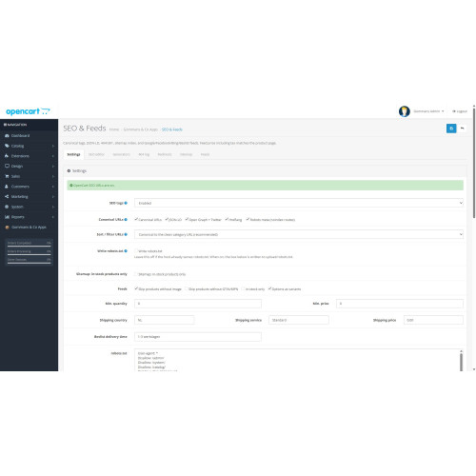Click the back arrow icon beside save
This screenshot has height=476, width=476.
462,129
